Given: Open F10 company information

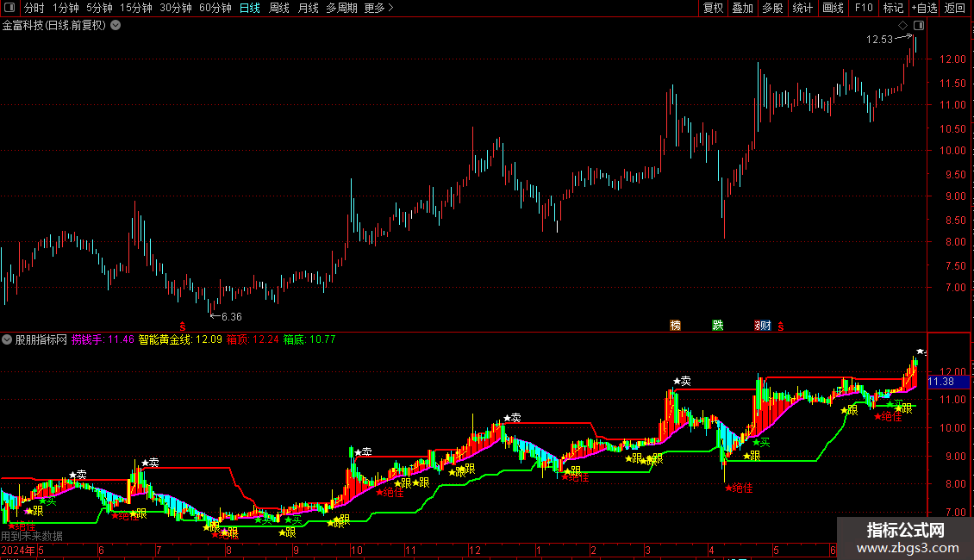Looking at the screenshot, I should (x=864, y=8).
